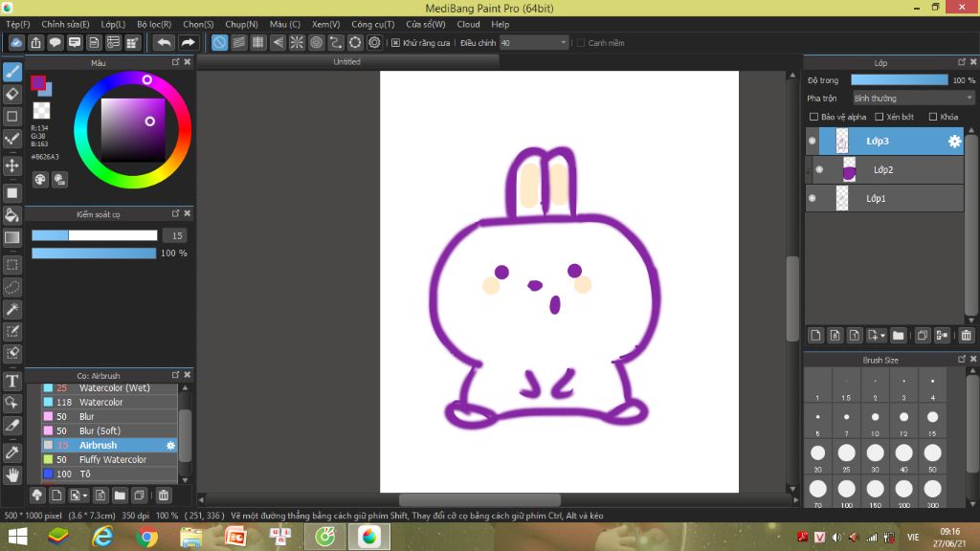
Task: Open the Tệp(F) menu
Action: pyautogui.click(x=18, y=24)
